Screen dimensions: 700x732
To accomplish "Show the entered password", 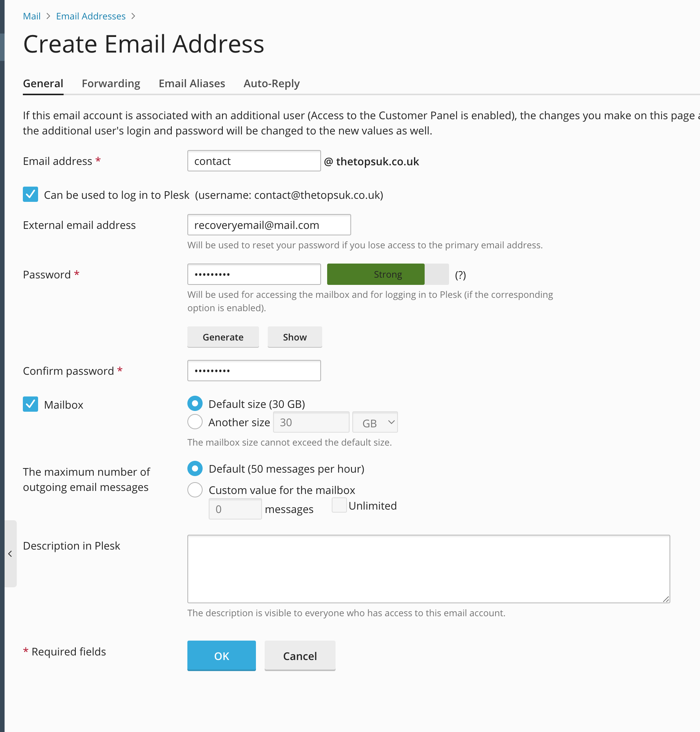I will [294, 337].
